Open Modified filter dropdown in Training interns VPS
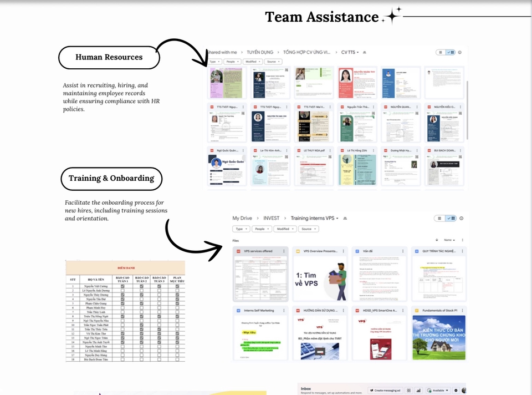The width and height of the screenshot is (532, 395). tap(284, 229)
